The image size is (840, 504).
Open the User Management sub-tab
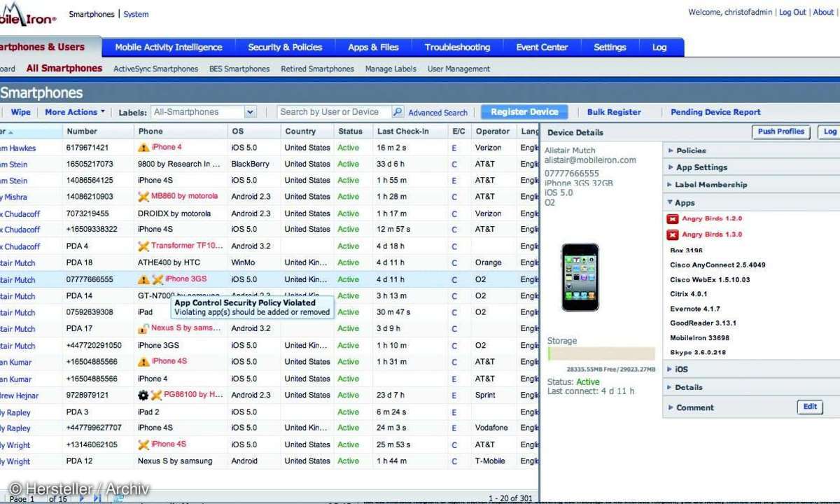point(458,69)
